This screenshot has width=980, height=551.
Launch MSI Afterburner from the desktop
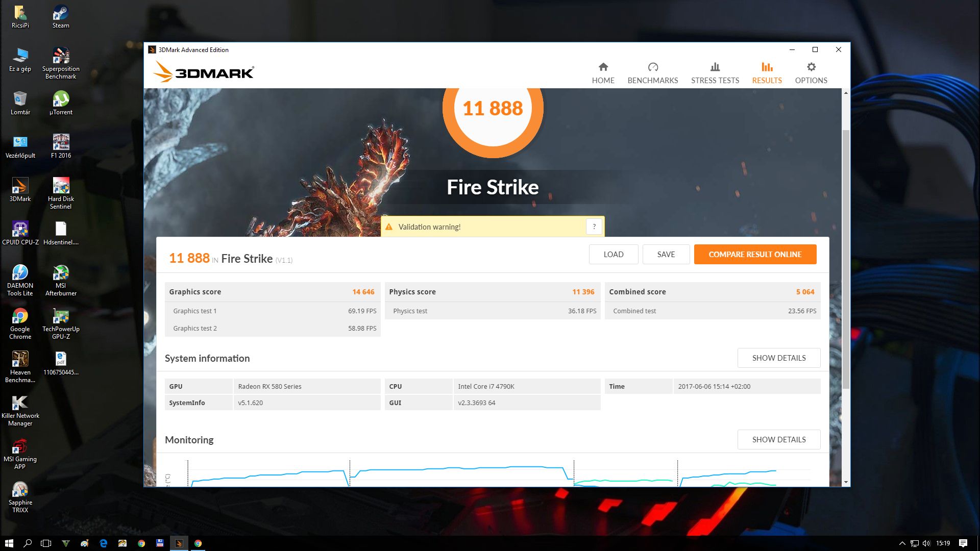click(x=61, y=280)
